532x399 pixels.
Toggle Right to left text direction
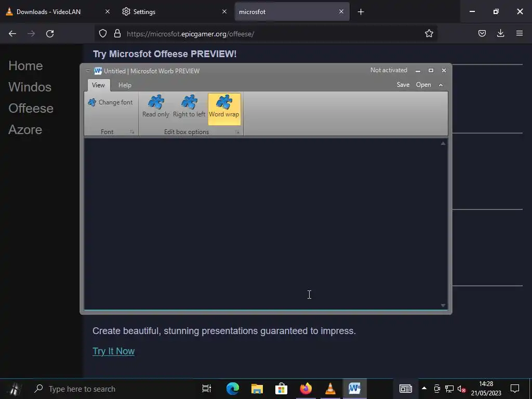coord(189,107)
